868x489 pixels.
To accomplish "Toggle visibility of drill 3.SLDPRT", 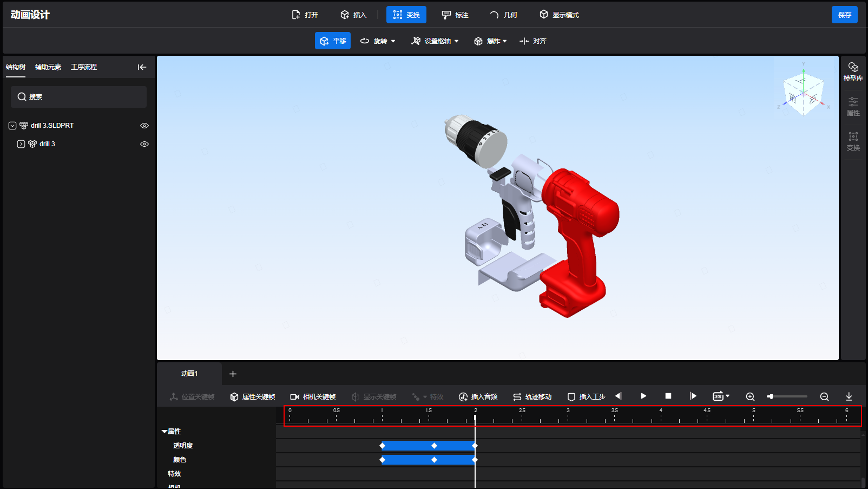I will click(144, 126).
